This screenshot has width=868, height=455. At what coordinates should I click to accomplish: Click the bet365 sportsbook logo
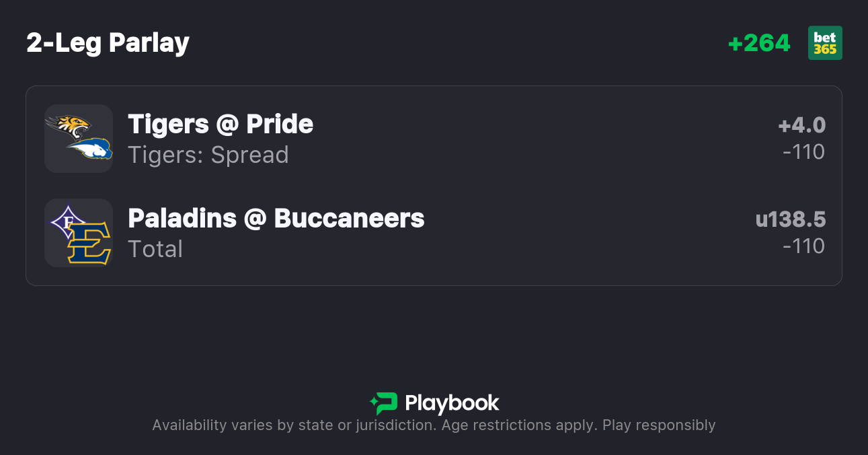[x=825, y=43]
